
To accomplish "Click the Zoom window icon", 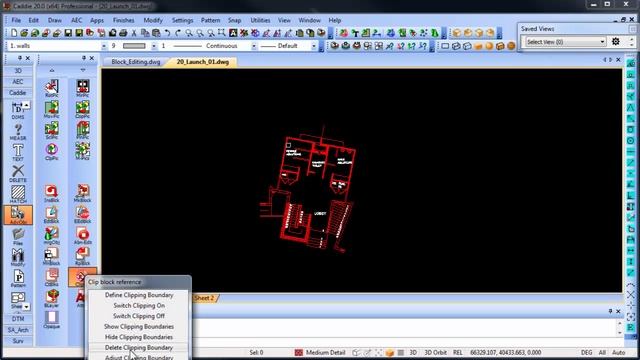I will [222, 33].
